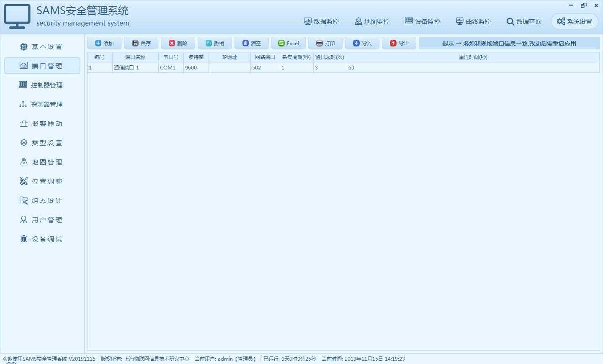Click the hint banner about restarting
603x364 pixels.
(x=509, y=44)
